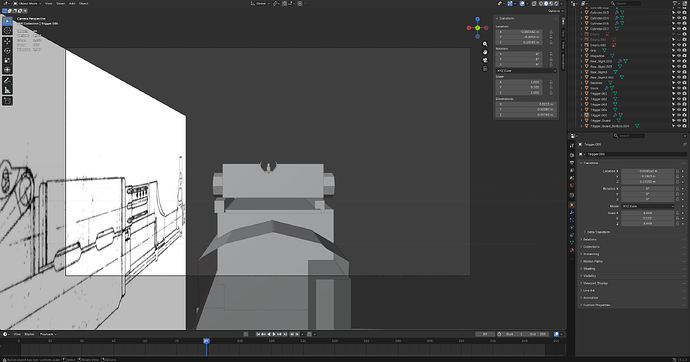The width and height of the screenshot is (690, 362).
Task: Select the Scale tool
Action: pos(7,60)
